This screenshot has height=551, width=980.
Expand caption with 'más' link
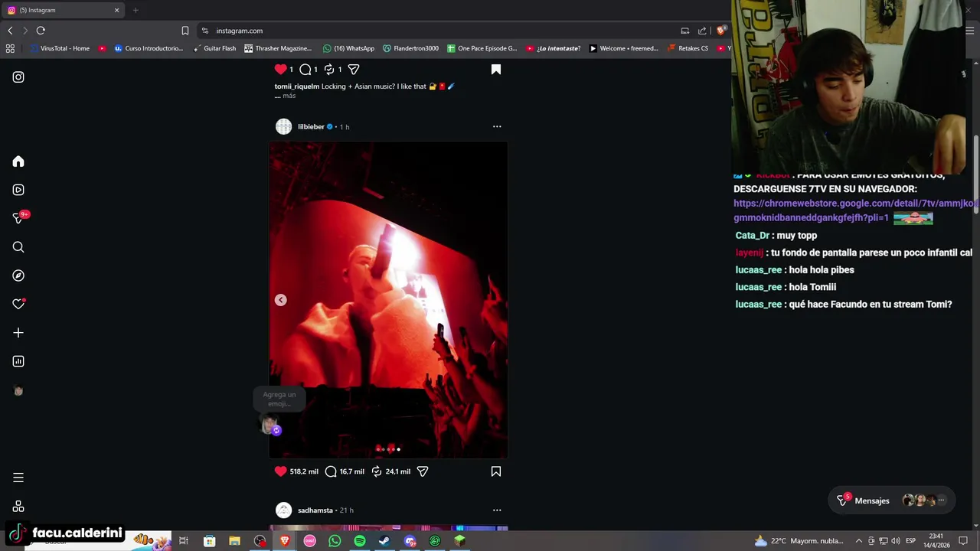pos(289,96)
